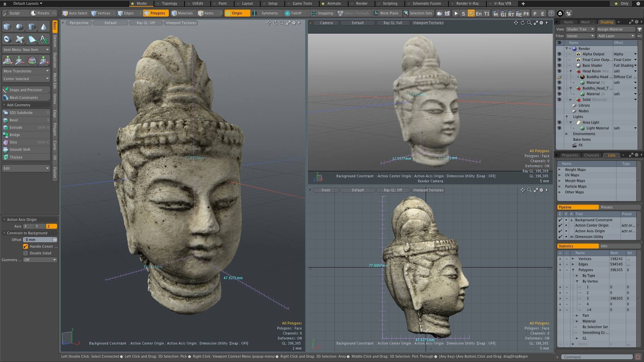Screen dimensions: 644x362
Task: Click the Offset 0 mm input field
Action: tap(38, 240)
